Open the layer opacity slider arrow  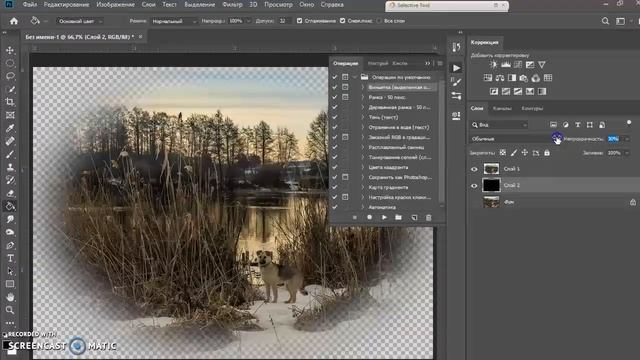pos(627,139)
